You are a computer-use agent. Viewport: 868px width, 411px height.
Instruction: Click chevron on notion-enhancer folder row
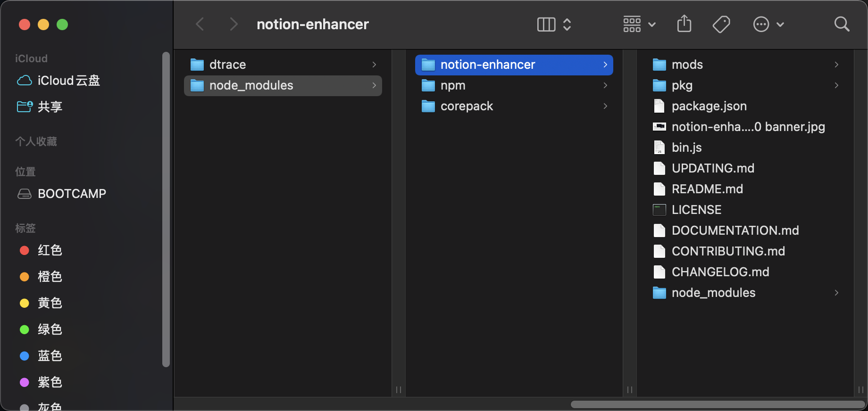coord(605,65)
